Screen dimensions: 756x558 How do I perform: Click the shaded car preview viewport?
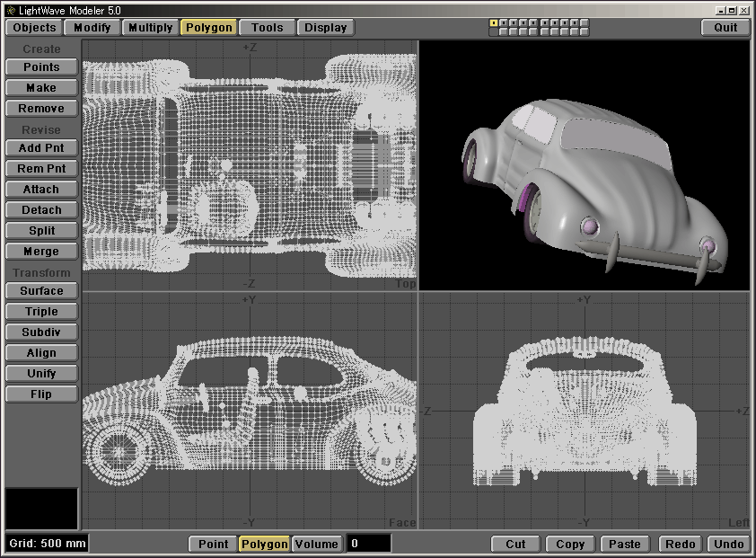585,165
